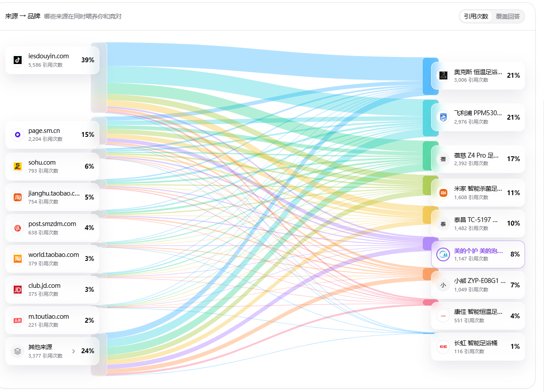Click the post.smzdm.com red icon
544x392 pixels.
click(x=18, y=228)
